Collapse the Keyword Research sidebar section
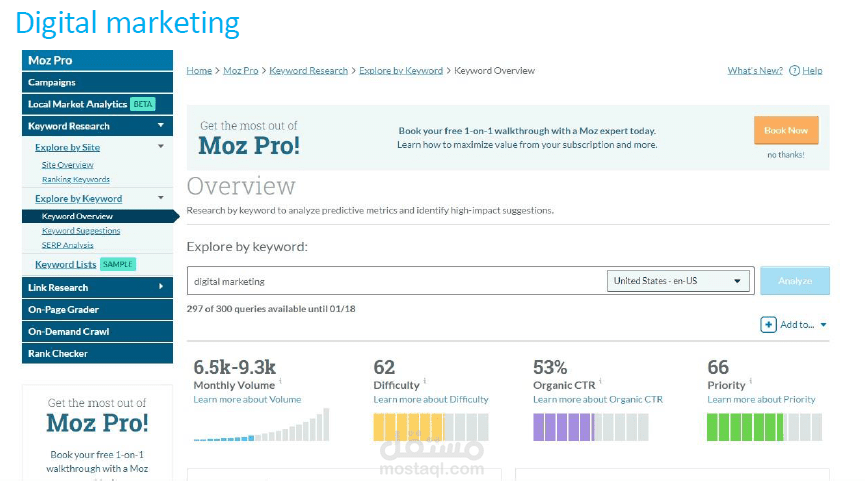This screenshot has height=488, width=865. point(161,126)
